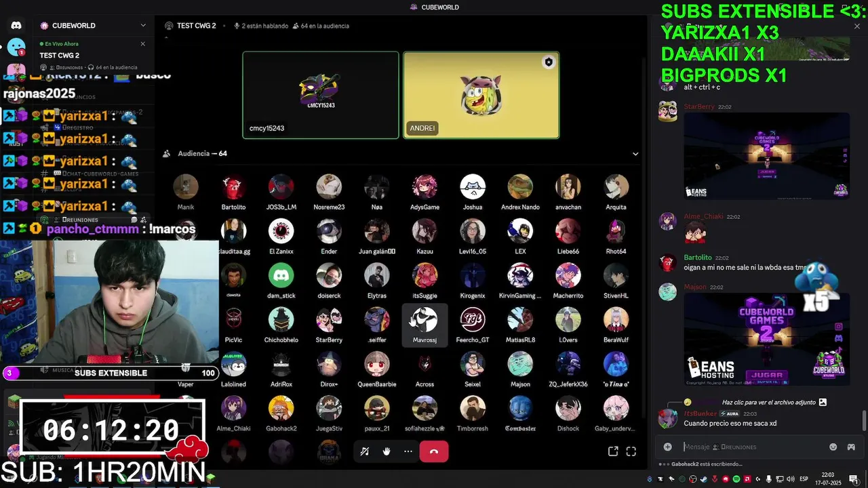The image size is (868, 488).
Task: Raise hand to request to speak
Action: click(387, 451)
